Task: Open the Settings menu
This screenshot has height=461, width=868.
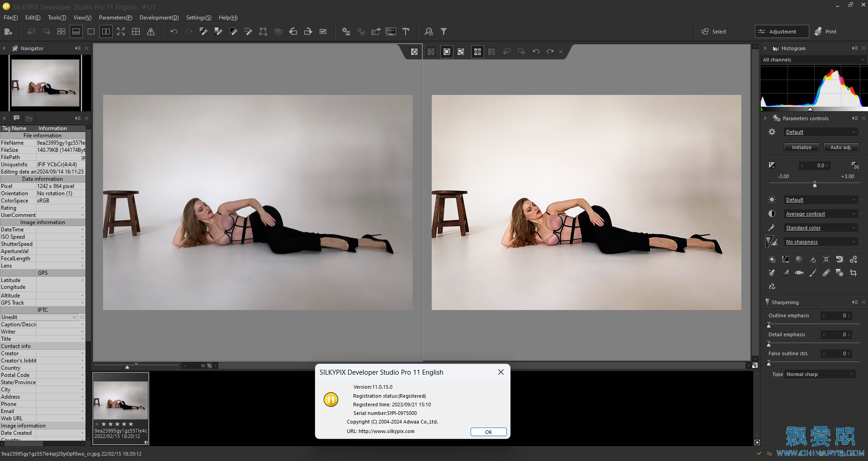Action: click(x=198, y=18)
